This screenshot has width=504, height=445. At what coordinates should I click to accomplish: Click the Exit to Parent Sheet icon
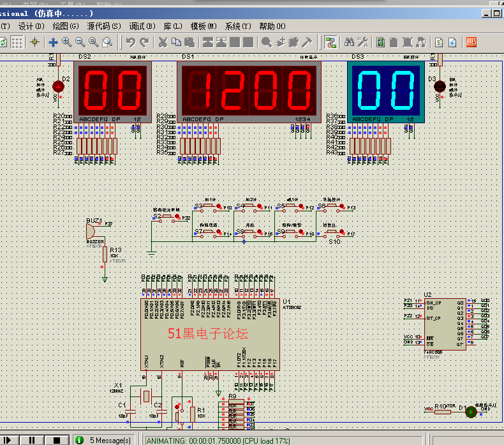(x=421, y=42)
